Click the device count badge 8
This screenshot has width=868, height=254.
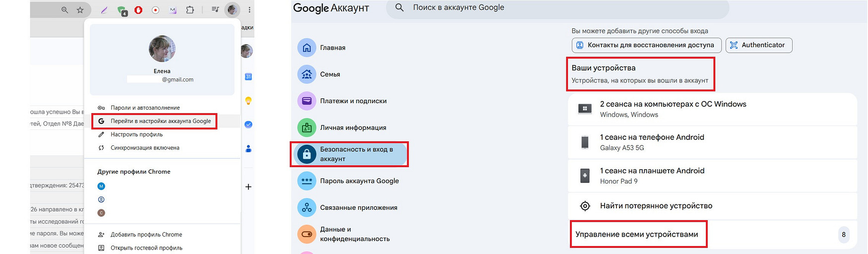[x=844, y=235]
